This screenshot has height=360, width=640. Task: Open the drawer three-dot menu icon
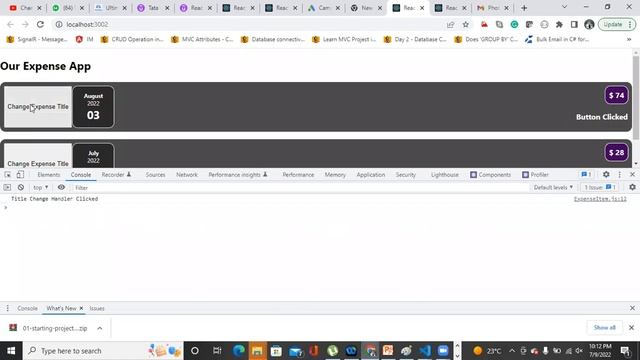point(7,308)
